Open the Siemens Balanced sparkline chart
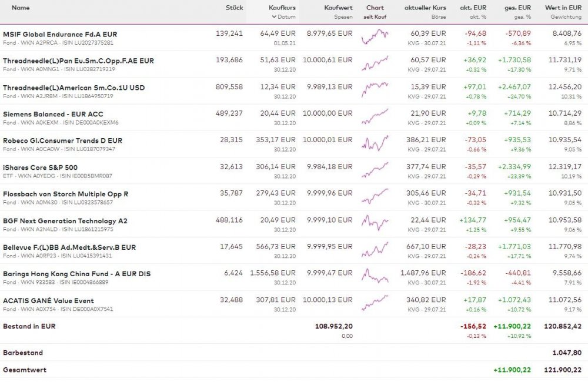This screenshot has width=588, height=382. pos(375,116)
